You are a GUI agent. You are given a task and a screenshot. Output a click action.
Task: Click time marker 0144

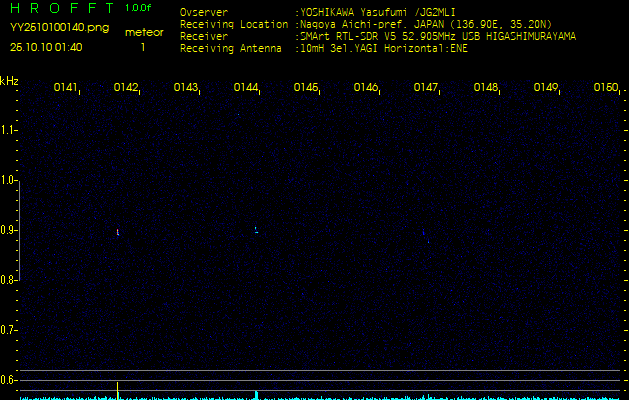point(246,87)
